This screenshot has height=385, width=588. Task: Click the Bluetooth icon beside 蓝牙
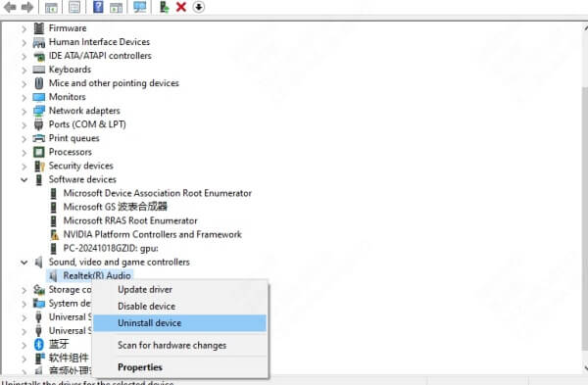click(39, 344)
